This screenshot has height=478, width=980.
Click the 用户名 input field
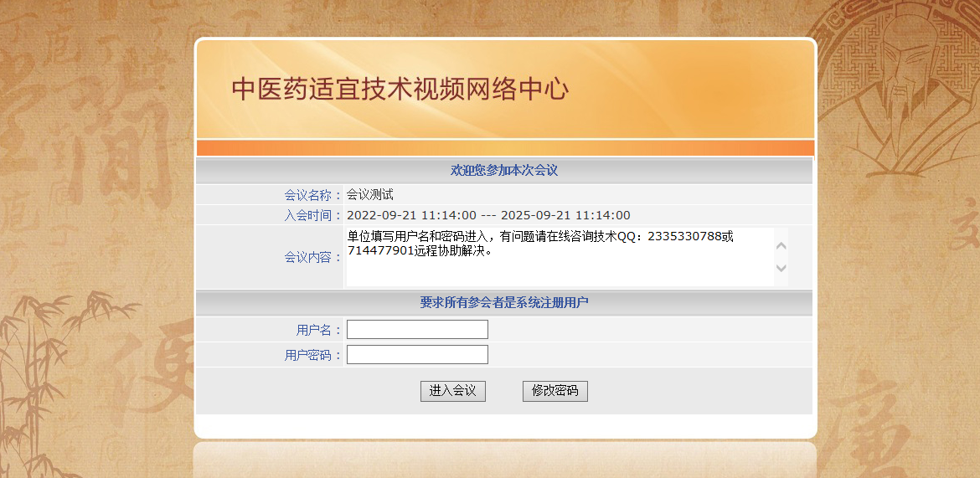417,329
